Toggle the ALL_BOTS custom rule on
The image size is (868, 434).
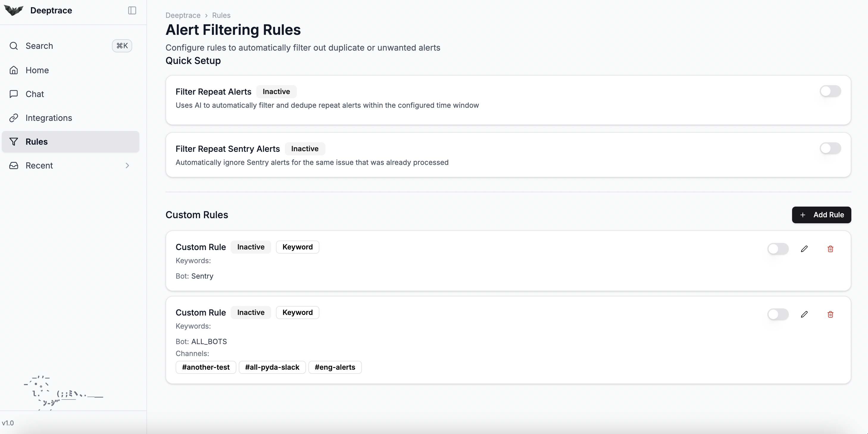(778, 314)
